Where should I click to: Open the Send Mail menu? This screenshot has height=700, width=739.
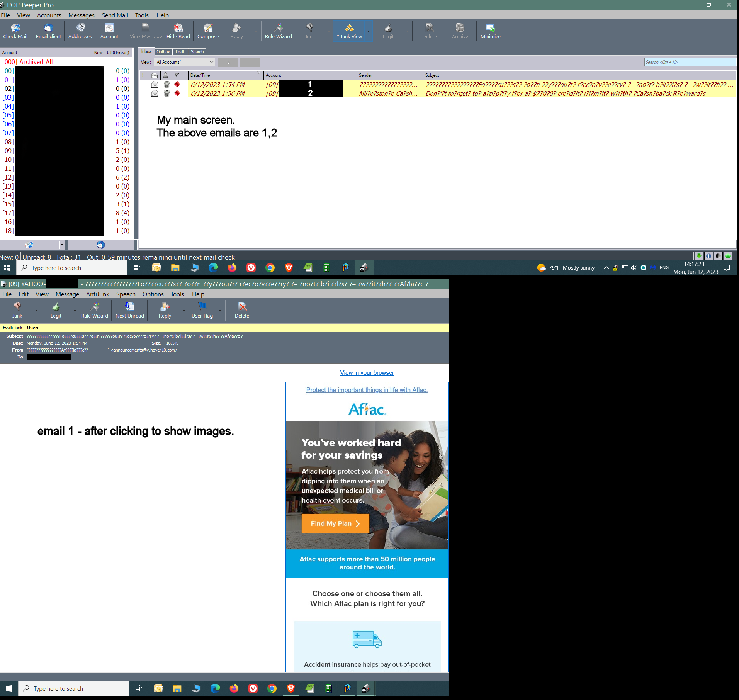coord(115,15)
